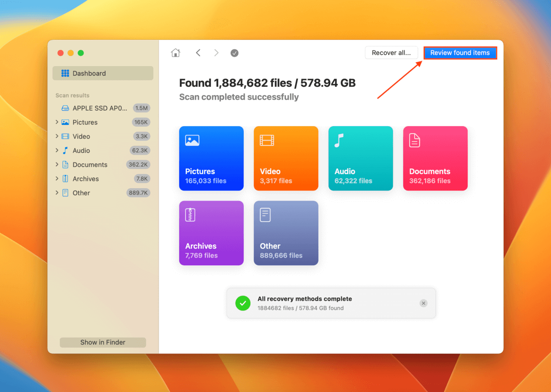Click the checkmark status icon in toolbar
551x392 pixels.
coord(234,53)
